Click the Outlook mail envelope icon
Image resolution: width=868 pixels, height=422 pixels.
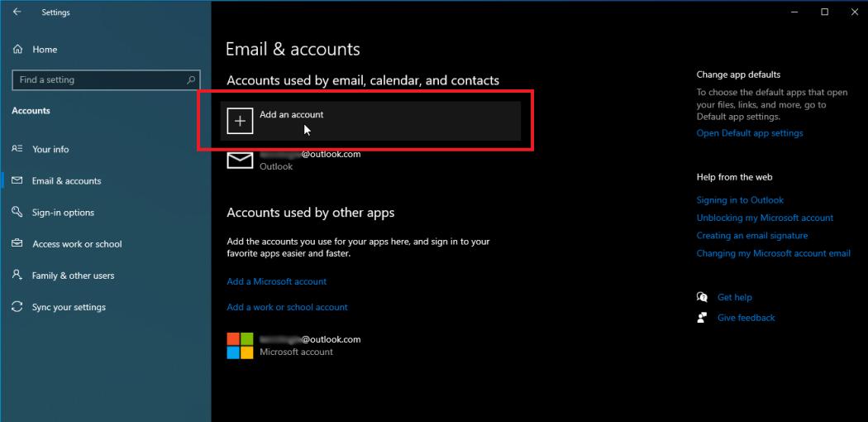[x=241, y=160]
